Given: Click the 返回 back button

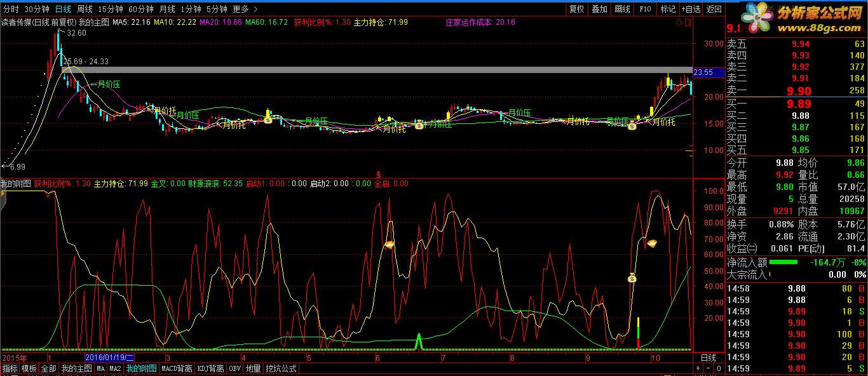Looking at the screenshot, I should pos(714,9).
